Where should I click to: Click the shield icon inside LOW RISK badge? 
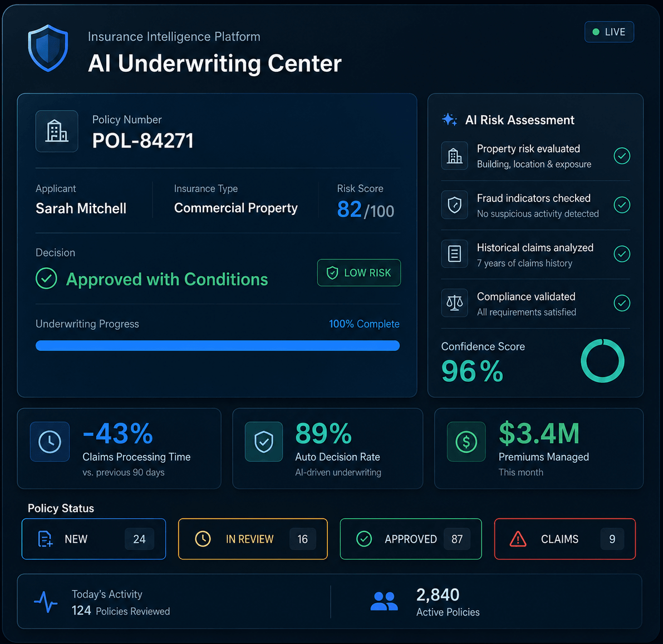coord(332,273)
